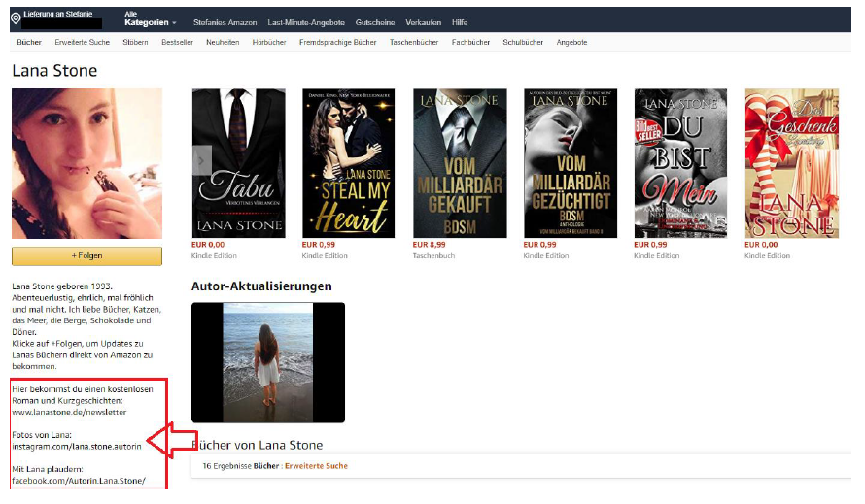The width and height of the screenshot is (865, 504).
Task: Click the Stöbern subnavigation link
Action: coord(135,42)
